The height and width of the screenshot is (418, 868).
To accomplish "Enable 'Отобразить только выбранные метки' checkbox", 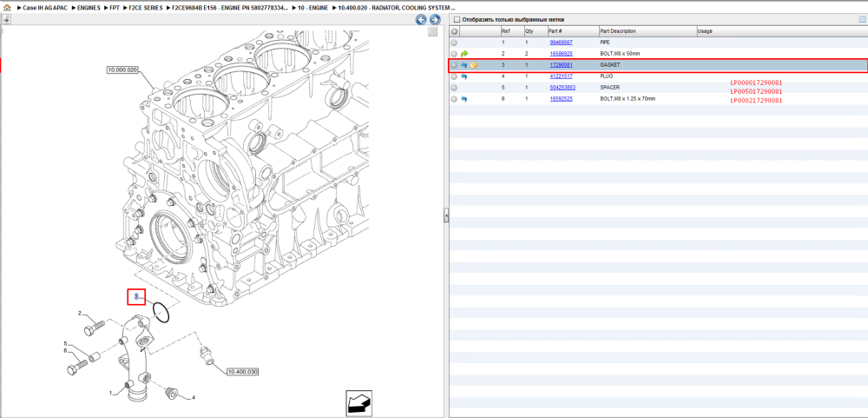I will tap(457, 19).
